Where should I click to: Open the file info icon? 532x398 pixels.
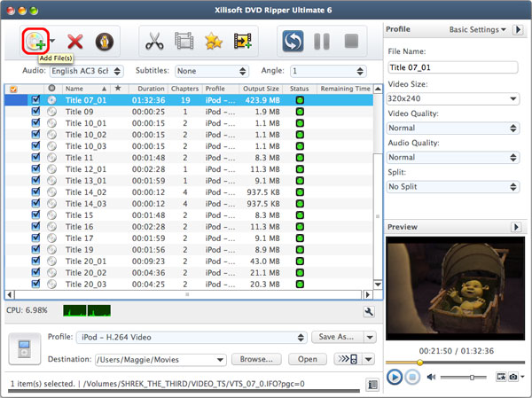(104, 42)
